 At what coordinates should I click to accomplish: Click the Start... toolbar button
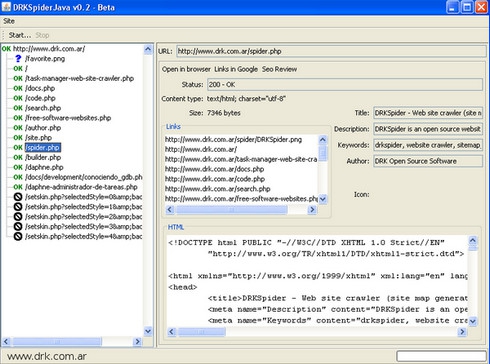20,35
